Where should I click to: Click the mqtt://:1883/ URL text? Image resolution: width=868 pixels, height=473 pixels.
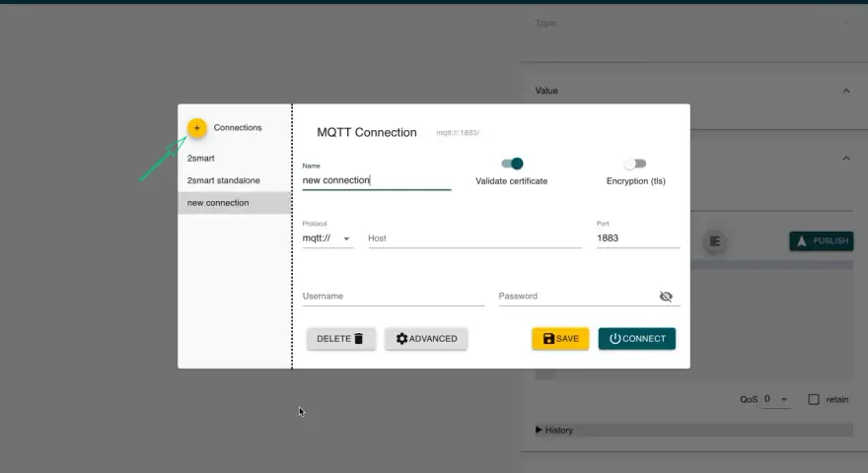[458, 133]
